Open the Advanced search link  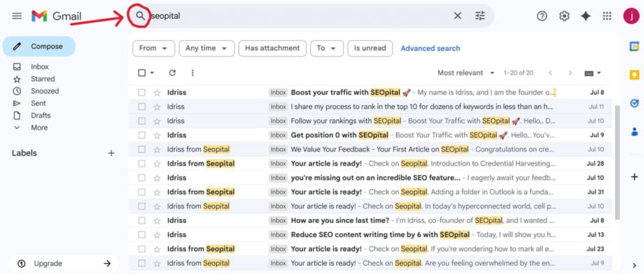[430, 49]
